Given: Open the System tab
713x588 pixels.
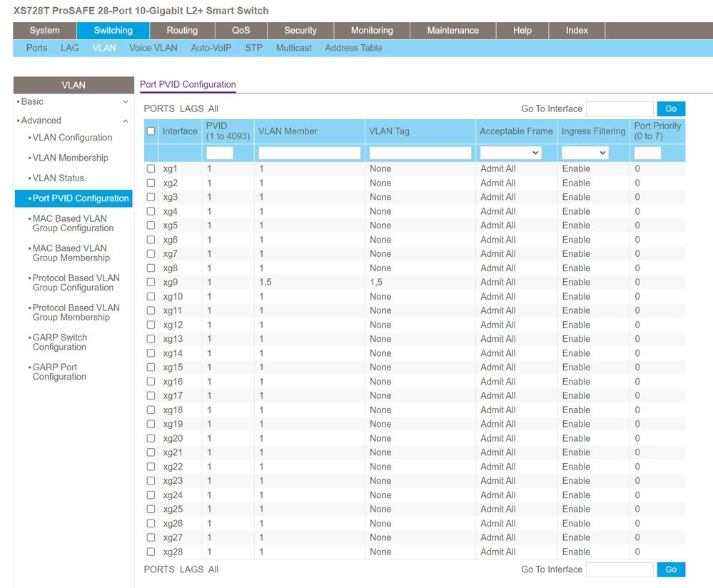Looking at the screenshot, I should click(44, 31).
